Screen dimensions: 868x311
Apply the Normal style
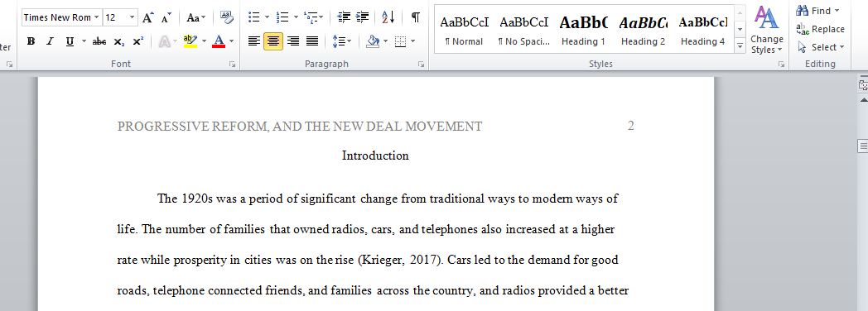point(464,31)
